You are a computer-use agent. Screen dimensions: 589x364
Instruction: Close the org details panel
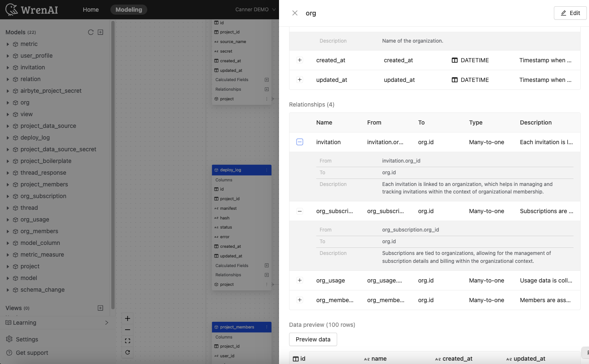pyautogui.click(x=295, y=13)
